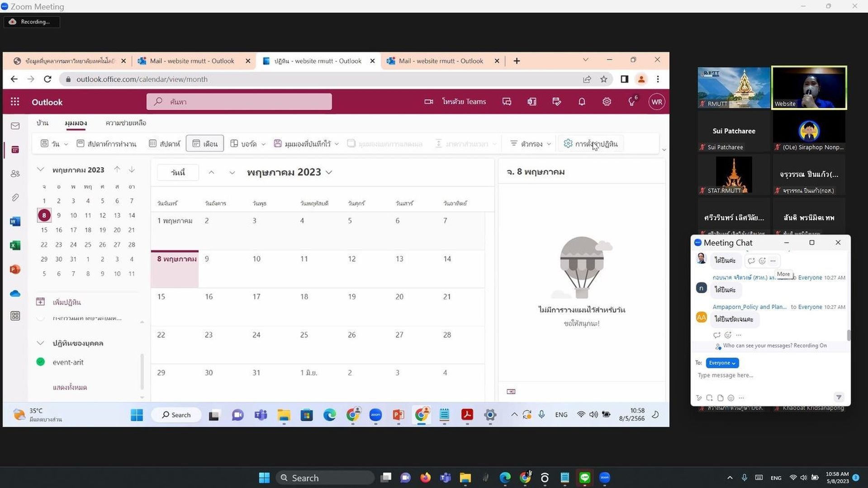This screenshot has height=488, width=868.
Task: Switch to the Help ribbon tab
Action: click(x=126, y=123)
